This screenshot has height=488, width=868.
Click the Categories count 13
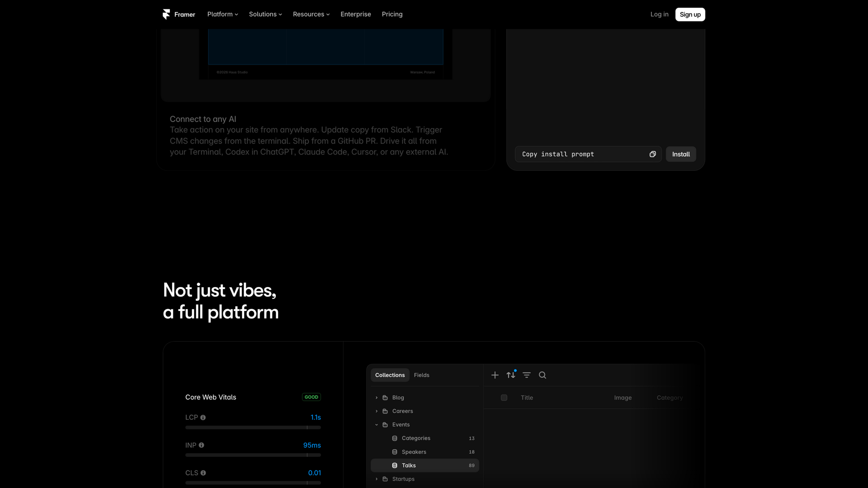tap(472, 438)
